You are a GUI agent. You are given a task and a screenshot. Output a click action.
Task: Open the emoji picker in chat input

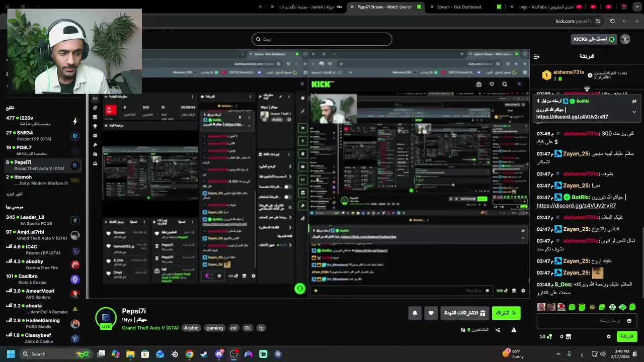[629, 320]
